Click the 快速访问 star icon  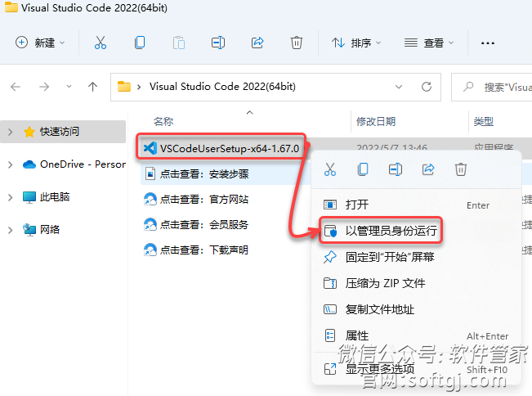(x=29, y=132)
